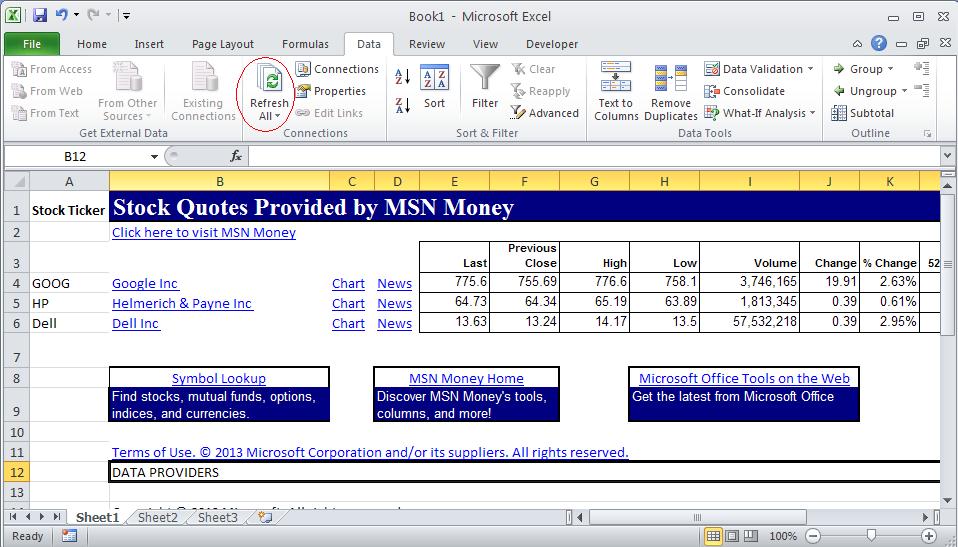Open Existing Connections
The image size is (958, 547).
point(203,92)
